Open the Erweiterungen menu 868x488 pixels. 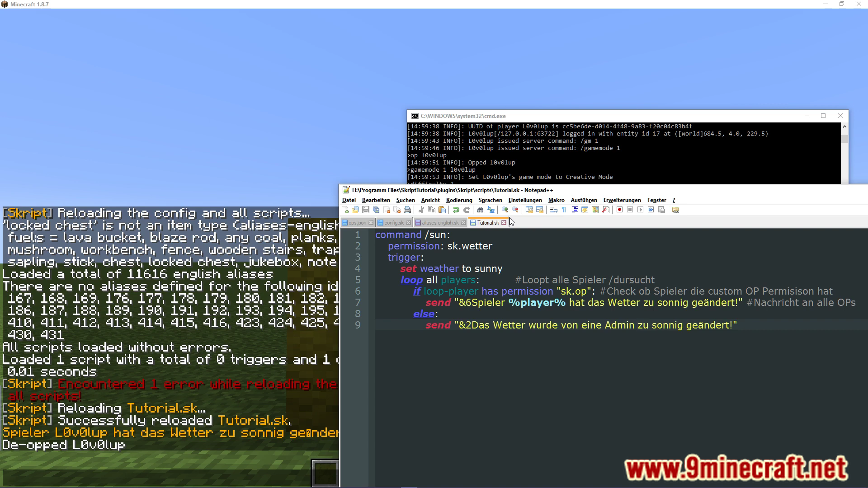pos(622,200)
